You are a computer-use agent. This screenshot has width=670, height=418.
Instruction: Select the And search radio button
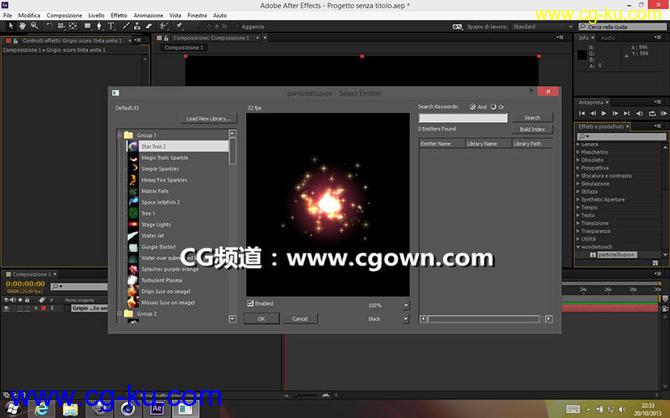pyautogui.click(x=473, y=107)
